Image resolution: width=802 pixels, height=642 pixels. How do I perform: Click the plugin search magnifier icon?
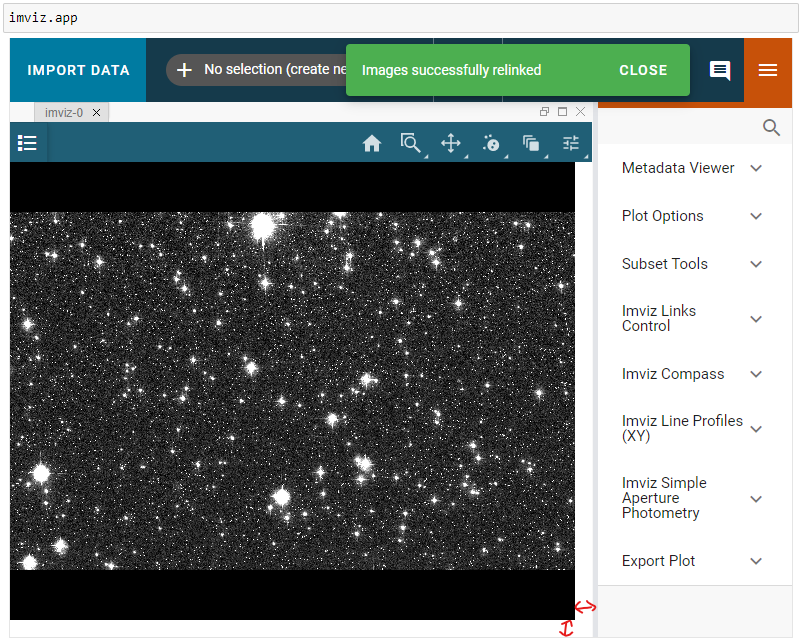(770, 127)
